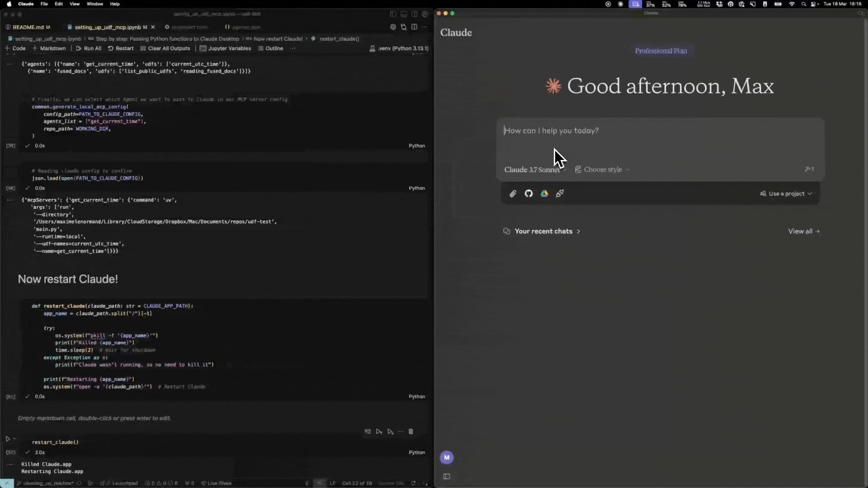Open the Window menu
This screenshot has height=488, width=868.
click(x=94, y=4)
